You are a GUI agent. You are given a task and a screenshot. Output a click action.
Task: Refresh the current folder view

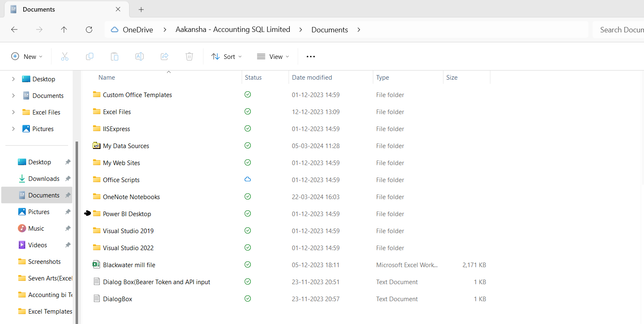click(89, 29)
